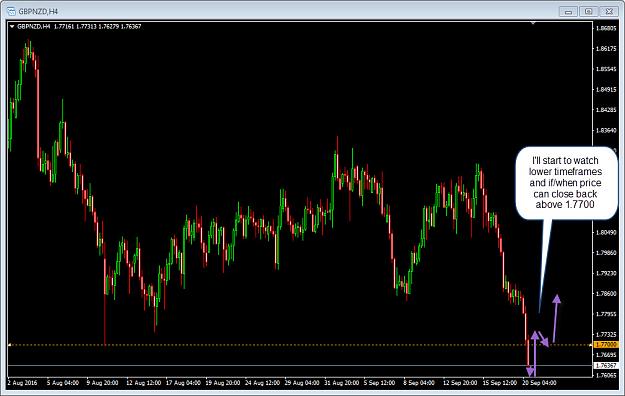The width and height of the screenshot is (625, 396).
Task: Click price axis label 1.86805
Action: (x=606, y=28)
